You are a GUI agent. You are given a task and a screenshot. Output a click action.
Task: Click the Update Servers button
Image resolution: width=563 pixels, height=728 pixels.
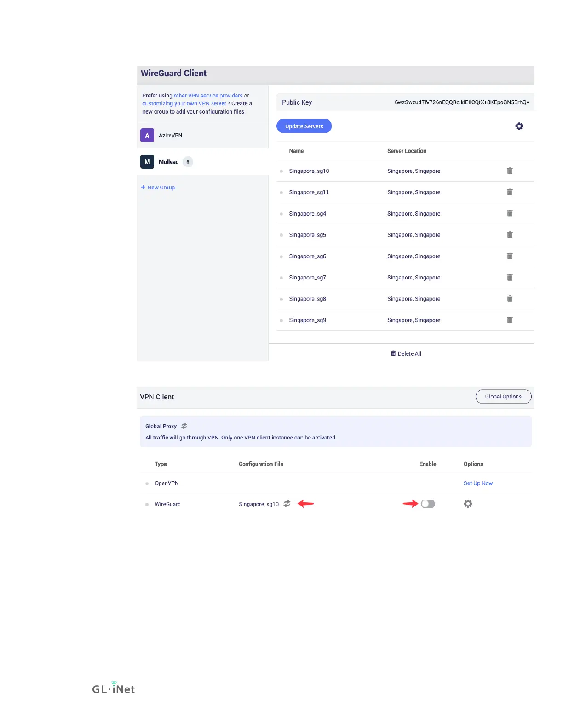click(304, 126)
